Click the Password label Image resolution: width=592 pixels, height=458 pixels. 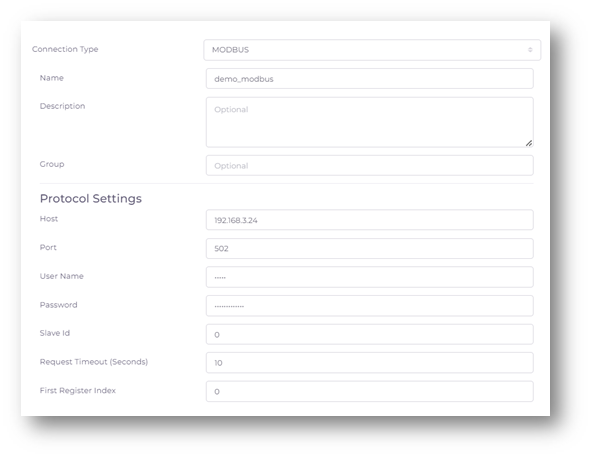tap(59, 305)
